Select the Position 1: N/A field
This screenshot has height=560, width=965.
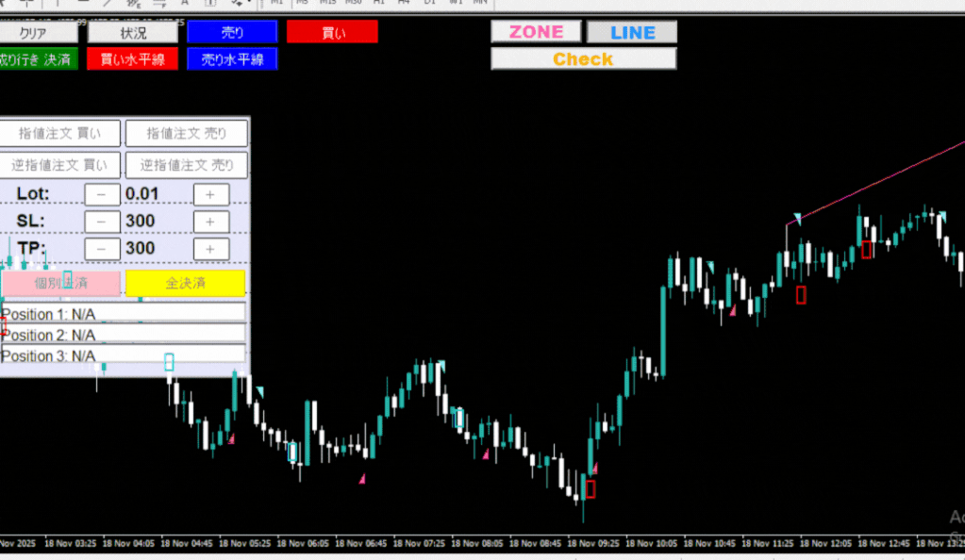123,313
